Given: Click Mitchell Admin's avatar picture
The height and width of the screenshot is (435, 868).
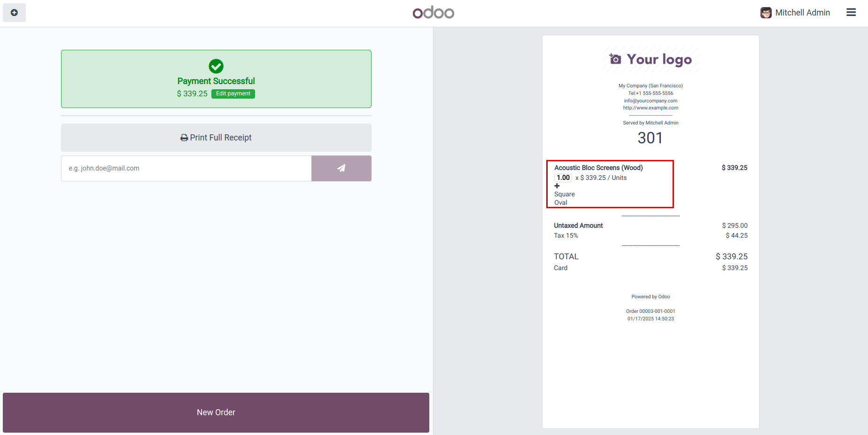Looking at the screenshot, I should 766,13.
